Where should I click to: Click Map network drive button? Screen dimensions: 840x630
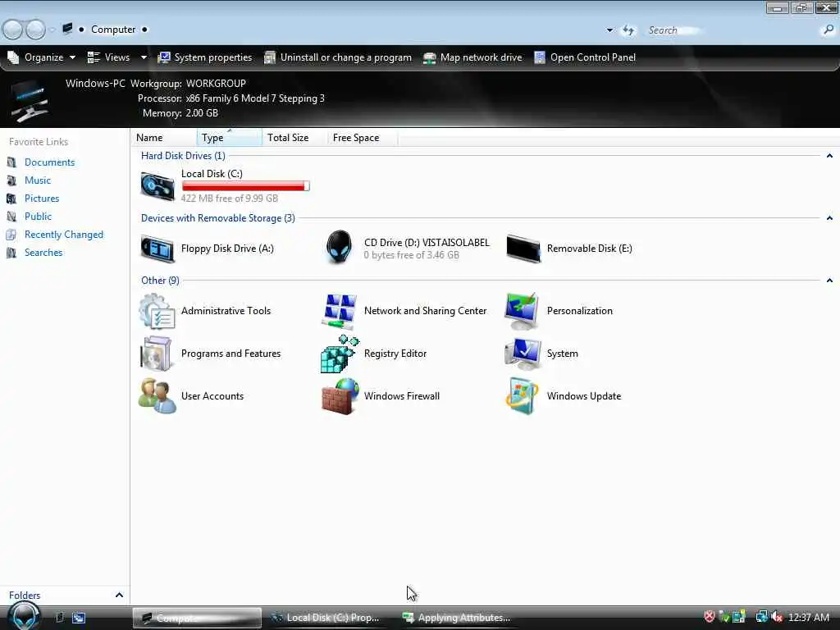tap(472, 57)
